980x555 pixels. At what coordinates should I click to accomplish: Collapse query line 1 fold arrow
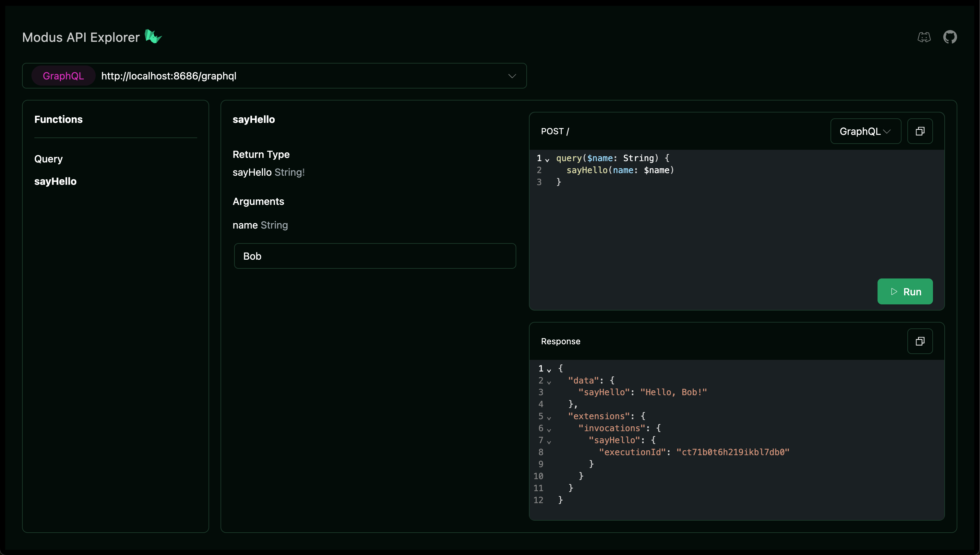pos(547,160)
